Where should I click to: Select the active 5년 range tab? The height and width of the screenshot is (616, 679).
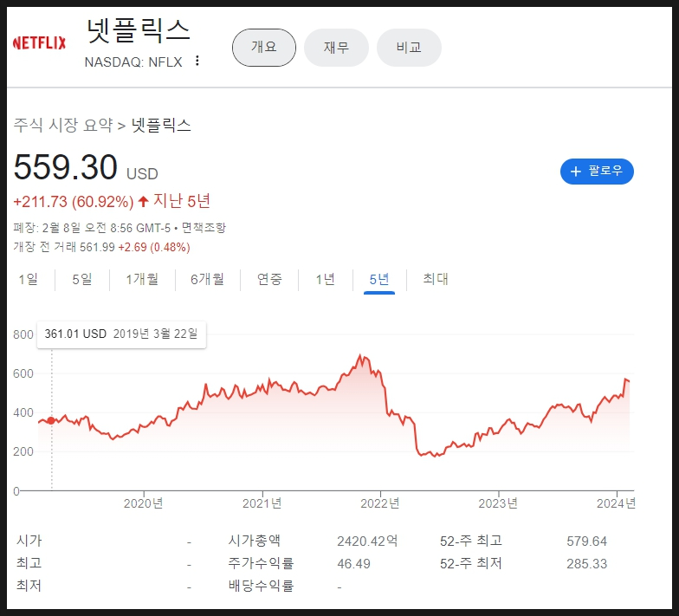(x=379, y=280)
